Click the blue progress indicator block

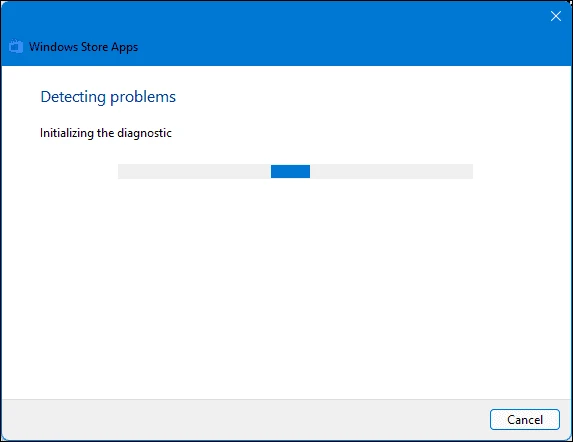[x=291, y=171]
